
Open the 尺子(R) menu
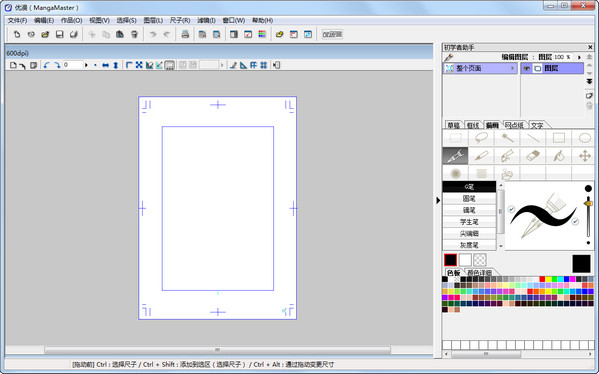[180, 20]
